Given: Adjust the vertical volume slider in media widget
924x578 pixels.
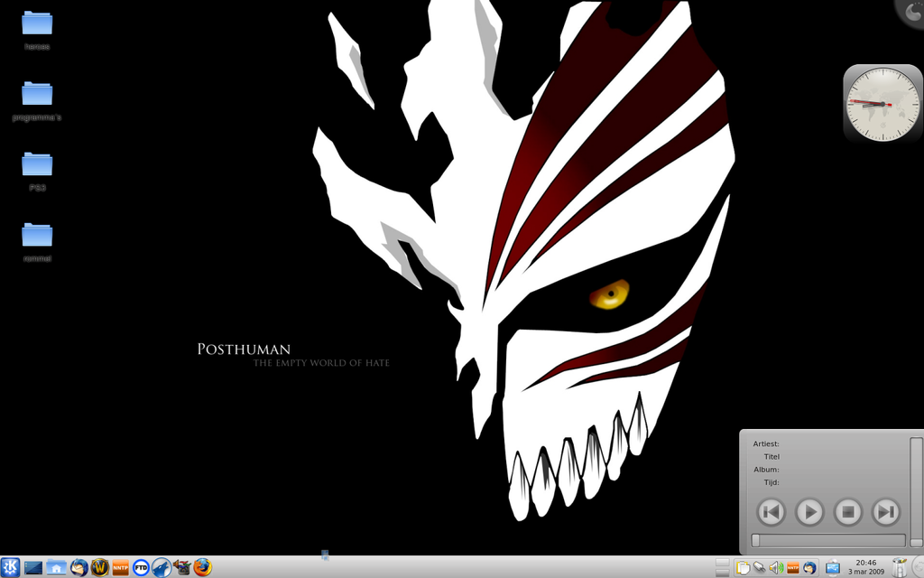Looking at the screenshot, I should (x=915, y=492).
